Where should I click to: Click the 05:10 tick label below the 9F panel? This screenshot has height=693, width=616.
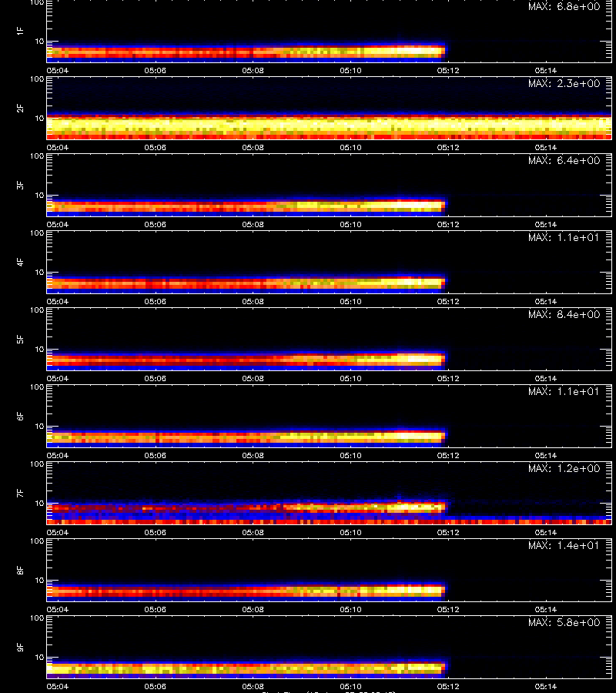coord(350,686)
